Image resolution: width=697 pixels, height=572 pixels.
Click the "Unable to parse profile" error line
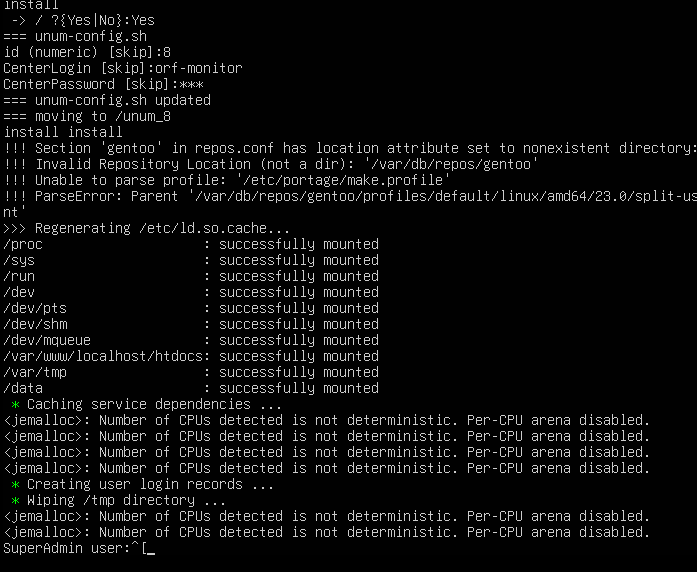point(228,180)
